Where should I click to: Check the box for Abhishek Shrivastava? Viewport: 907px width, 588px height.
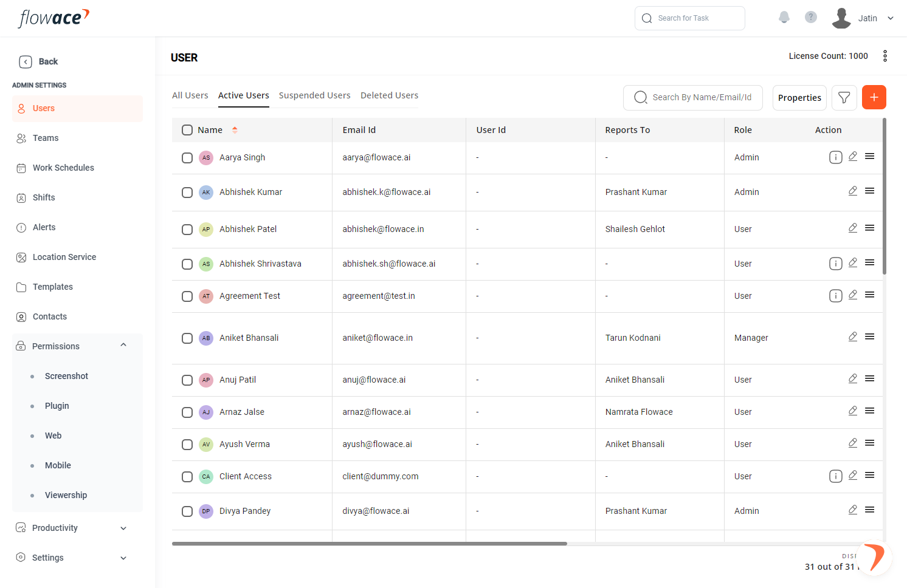(x=187, y=264)
